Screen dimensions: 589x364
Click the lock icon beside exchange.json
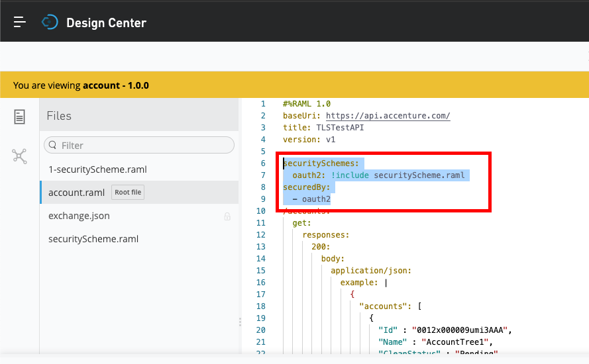(x=227, y=216)
